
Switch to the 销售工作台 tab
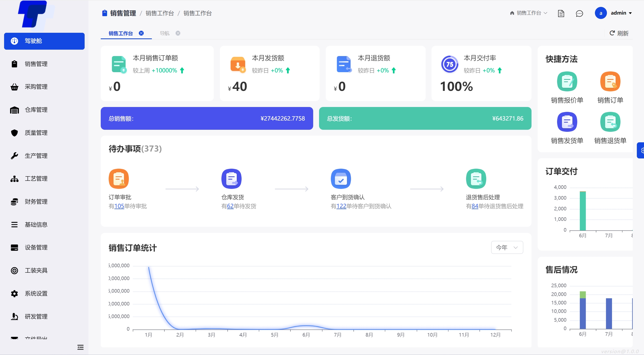(121, 33)
